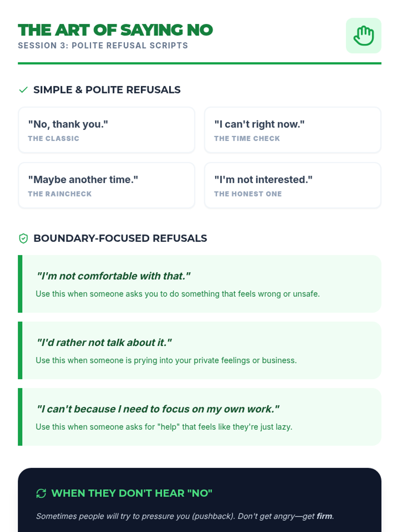Click the "focus on my own work" quote
399x532 pixels.
pyautogui.click(x=158, y=409)
